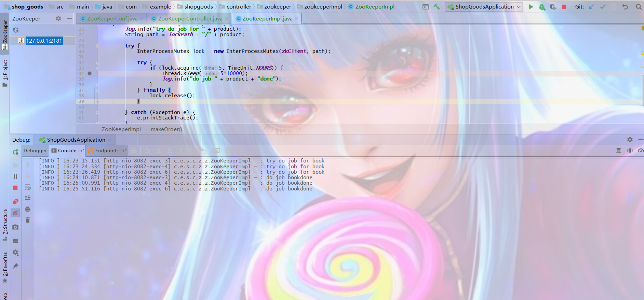This screenshot has width=644, height=300.
Task: Start debugging with the bug icon
Action: [x=542, y=6]
